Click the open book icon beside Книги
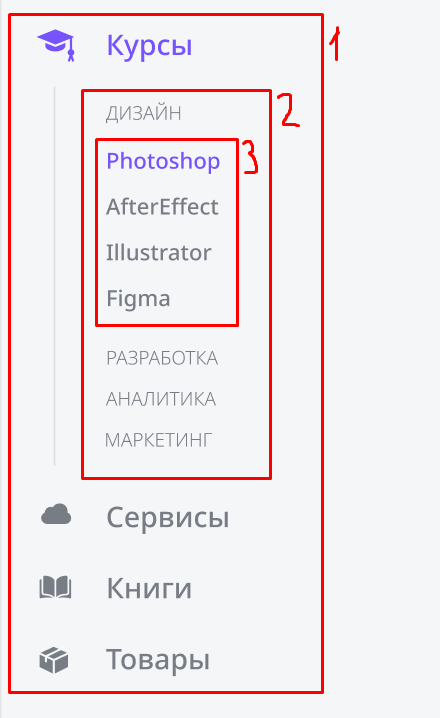This screenshot has height=718, width=440. coord(55,587)
